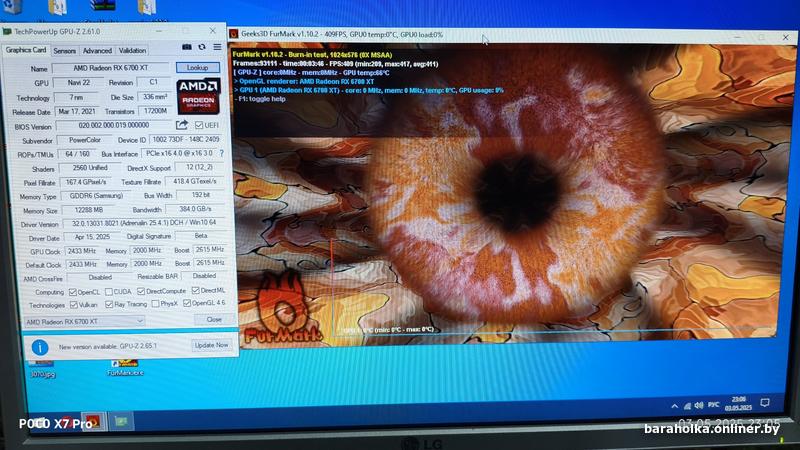The height and width of the screenshot is (450, 800).
Task: Click the 384.0 GB/s bandwidth value
Action: 195,209
